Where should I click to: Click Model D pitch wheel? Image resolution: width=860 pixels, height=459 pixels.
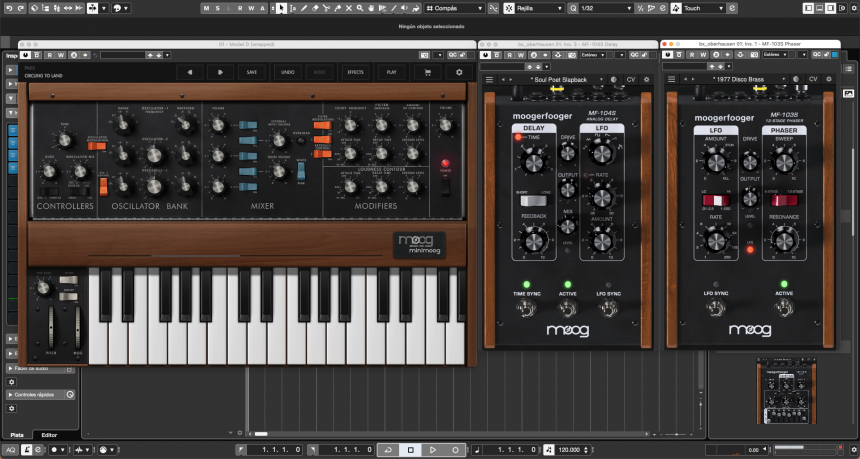point(52,326)
